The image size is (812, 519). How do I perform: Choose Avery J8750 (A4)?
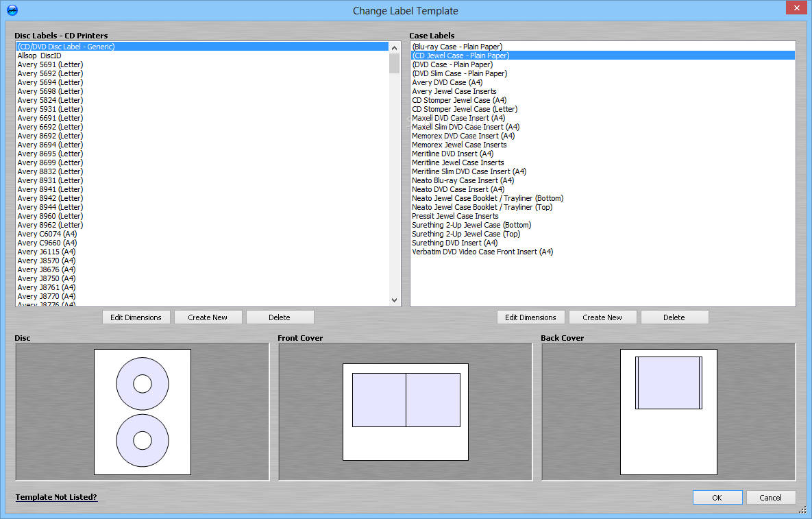pos(202,278)
